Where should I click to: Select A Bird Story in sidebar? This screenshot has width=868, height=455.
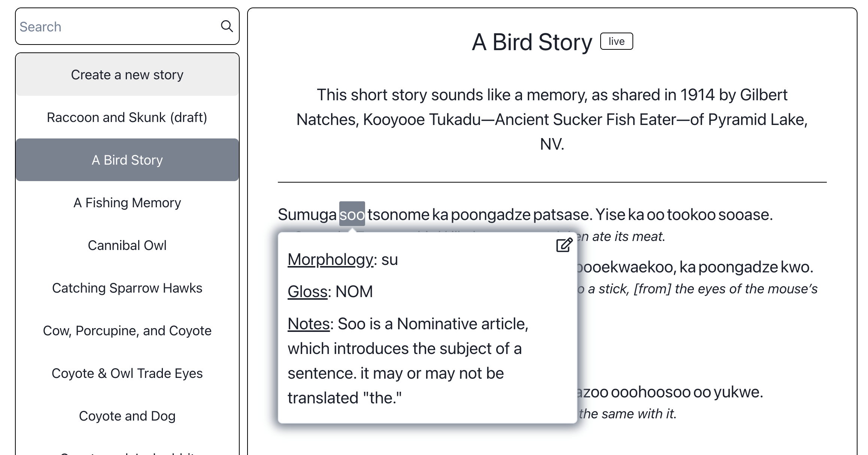coord(127,160)
